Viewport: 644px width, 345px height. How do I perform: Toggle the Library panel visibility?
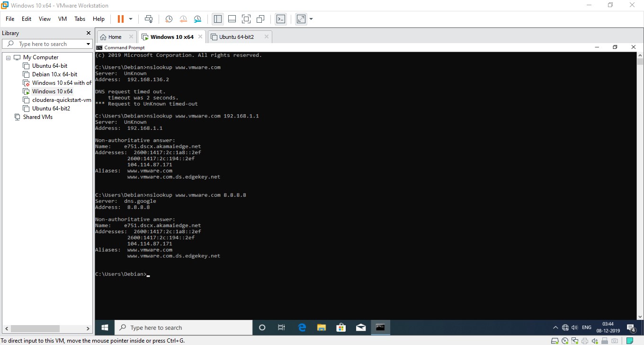pos(218,19)
